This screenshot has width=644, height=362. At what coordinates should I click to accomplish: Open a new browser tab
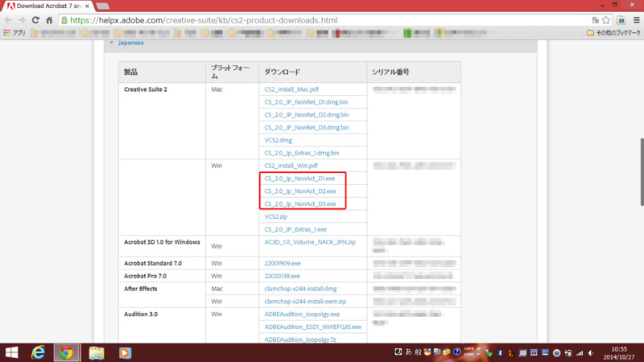click(103, 6)
